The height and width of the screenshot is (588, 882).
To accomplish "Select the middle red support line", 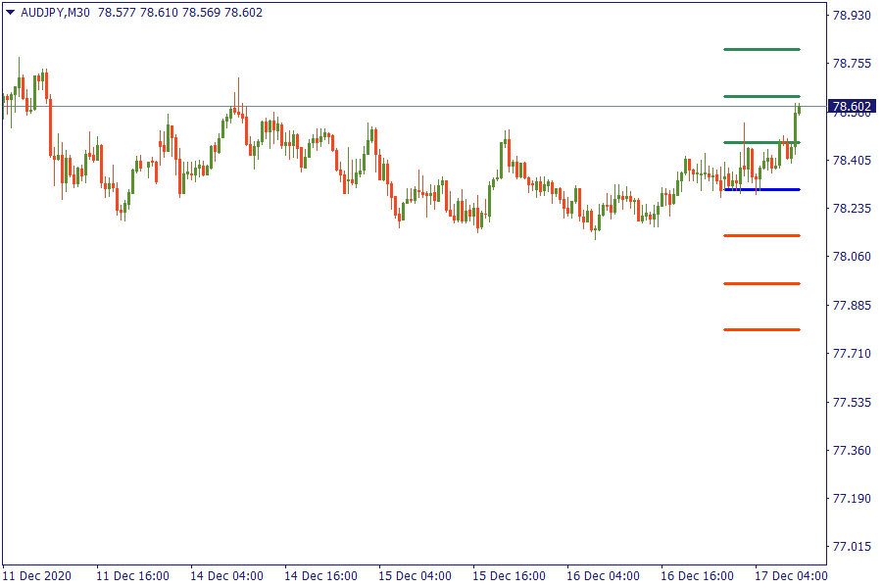I will (761, 283).
